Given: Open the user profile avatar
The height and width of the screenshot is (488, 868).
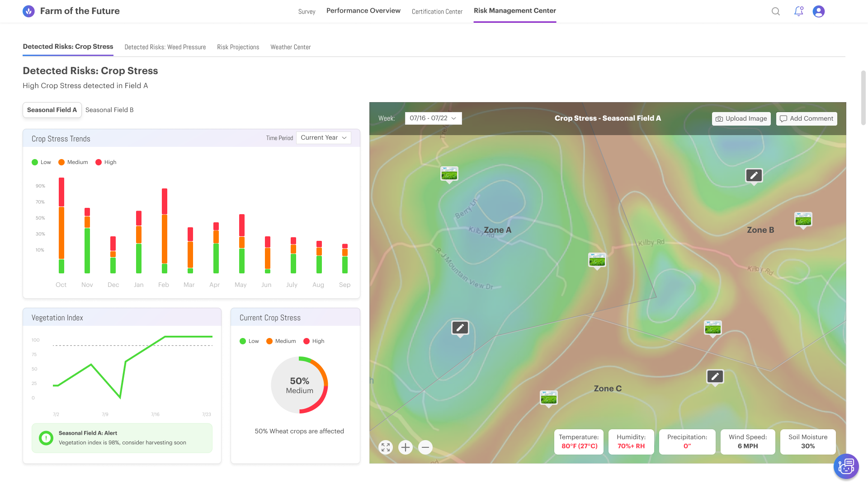Looking at the screenshot, I should click(x=819, y=12).
